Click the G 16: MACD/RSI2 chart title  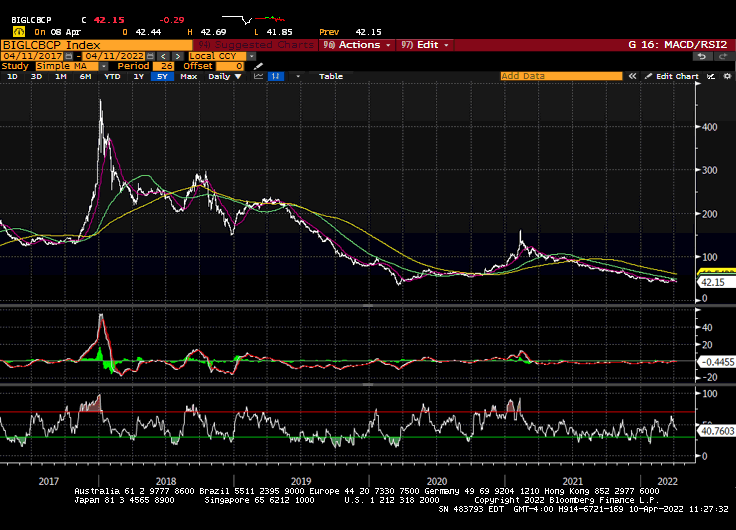click(678, 45)
